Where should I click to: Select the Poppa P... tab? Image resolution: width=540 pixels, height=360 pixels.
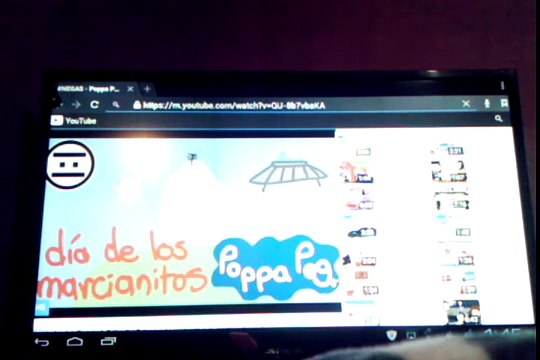(x=95, y=89)
